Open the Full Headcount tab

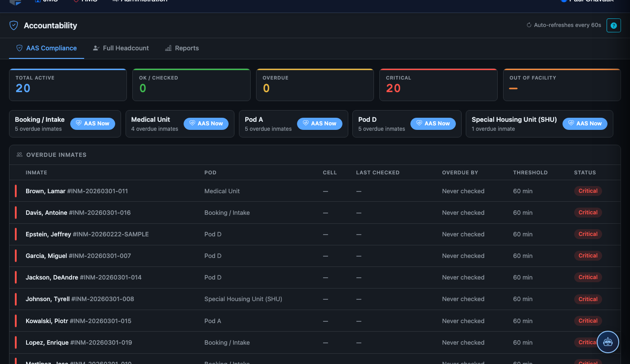point(121,48)
